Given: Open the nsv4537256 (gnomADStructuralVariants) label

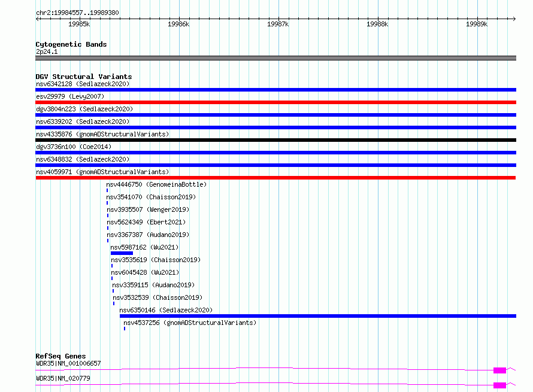Looking at the screenshot, I should click(190, 323).
